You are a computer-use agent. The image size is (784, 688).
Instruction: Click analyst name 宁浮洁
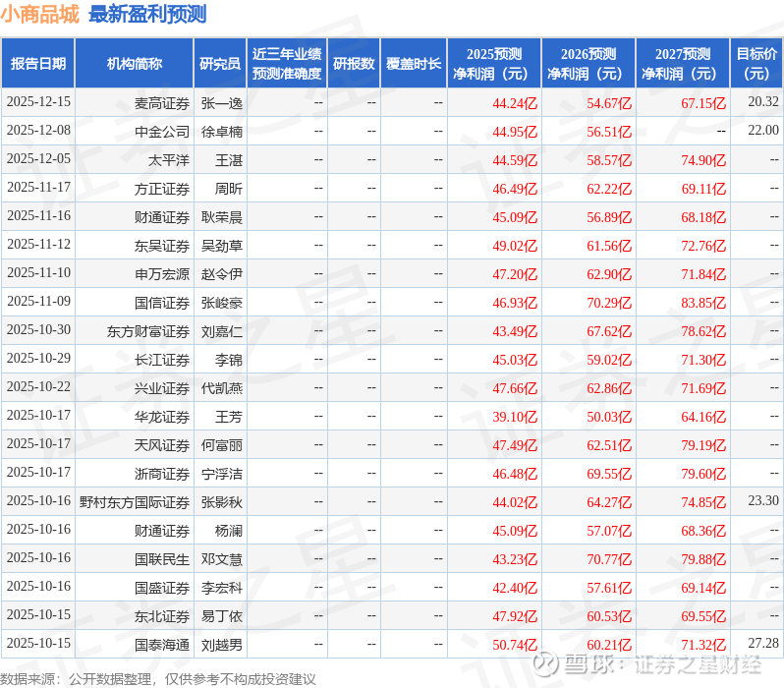click(222, 475)
